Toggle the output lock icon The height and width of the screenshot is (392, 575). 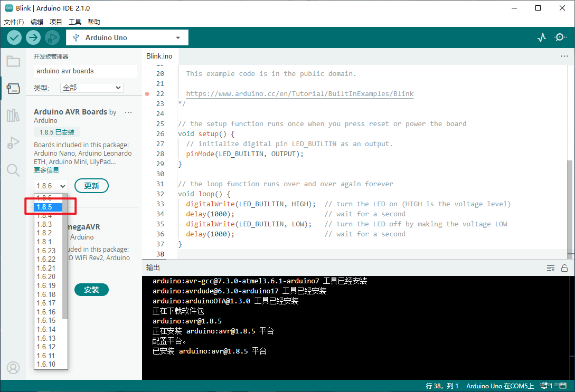tap(564, 268)
